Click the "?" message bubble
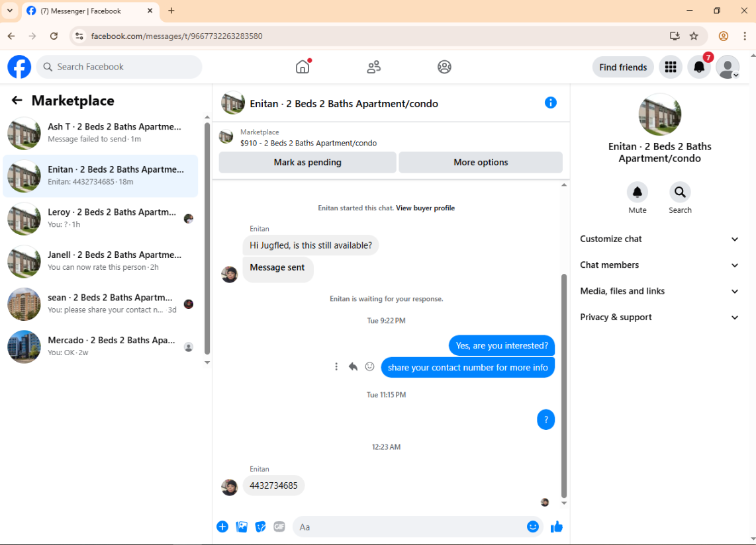 (x=545, y=420)
